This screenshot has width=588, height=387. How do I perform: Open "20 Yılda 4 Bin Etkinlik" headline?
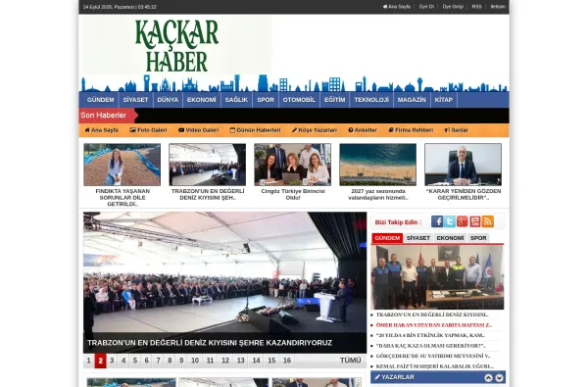[x=430, y=335]
